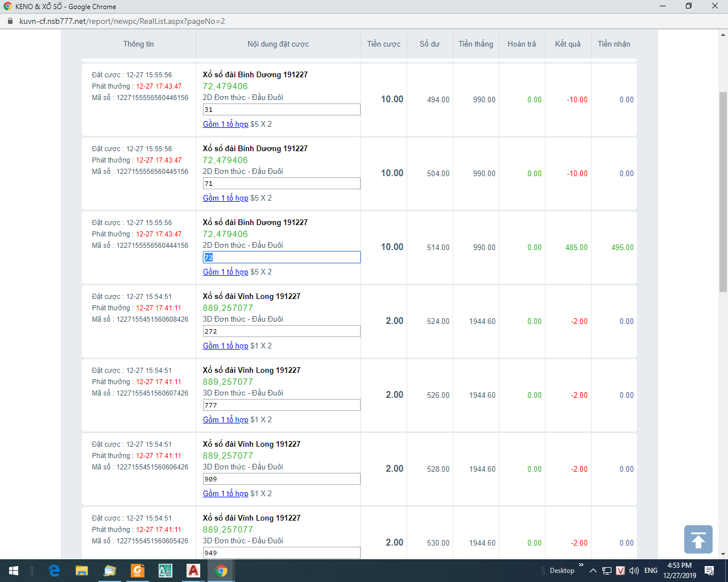728x582 pixels.
Task: Click the 'Tiền thắng' column header
Action: click(476, 44)
